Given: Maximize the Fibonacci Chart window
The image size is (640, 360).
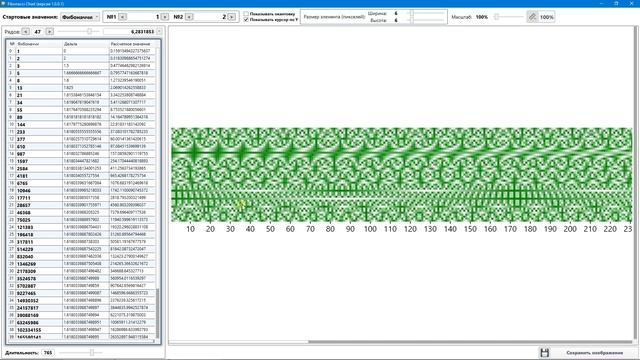Looking at the screenshot, I should tap(616, 3).
